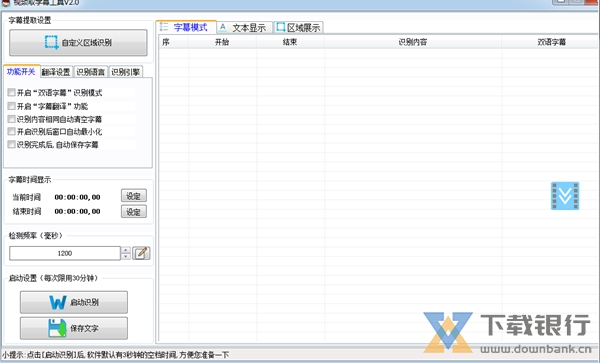Viewport: 600px width, 363px height.
Task: Click the square icon on 区域展示 tab
Action: coord(281,27)
